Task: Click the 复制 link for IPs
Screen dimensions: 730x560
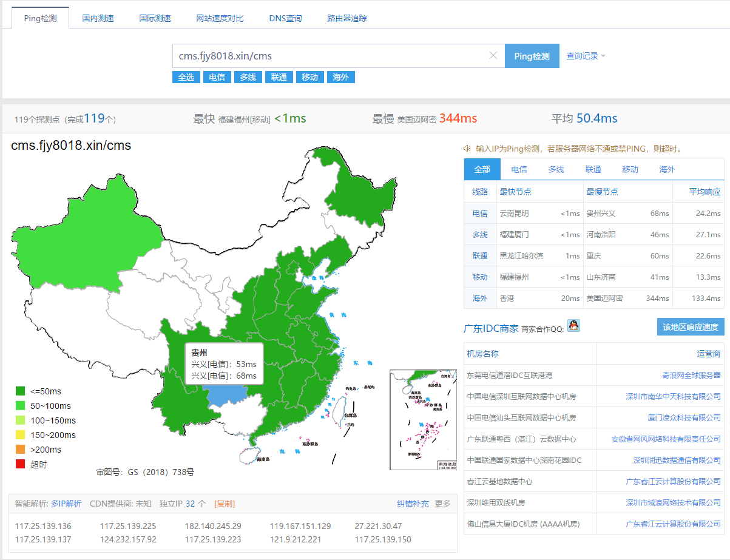Action: tap(225, 504)
